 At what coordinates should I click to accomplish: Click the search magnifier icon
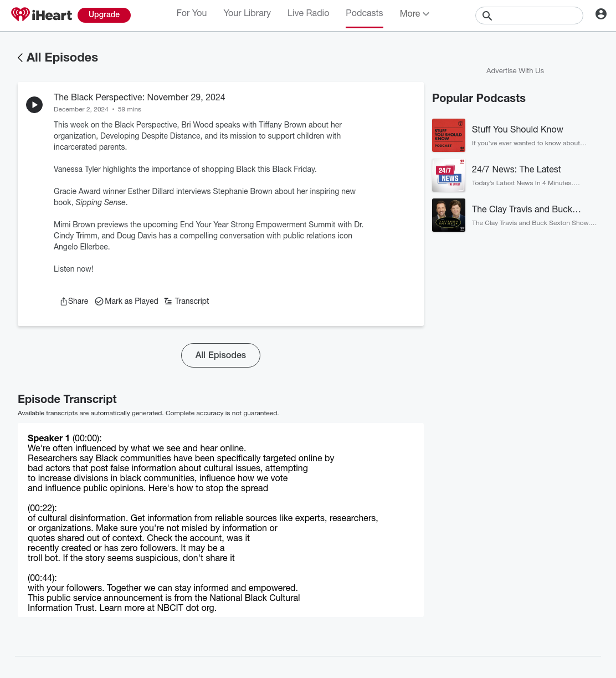(x=487, y=16)
